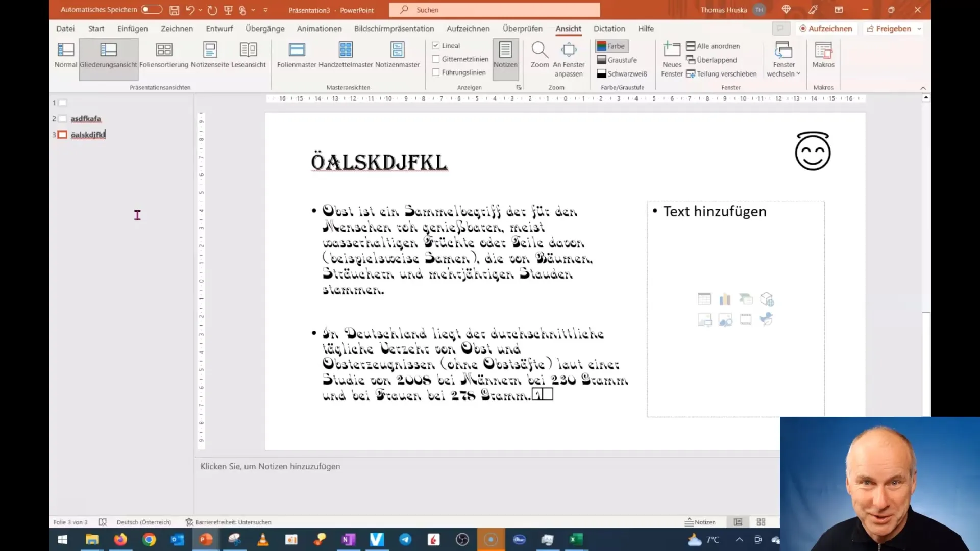The image size is (980, 551).
Task: Enable the Führungslinien checkbox
Action: pyautogui.click(x=436, y=72)
